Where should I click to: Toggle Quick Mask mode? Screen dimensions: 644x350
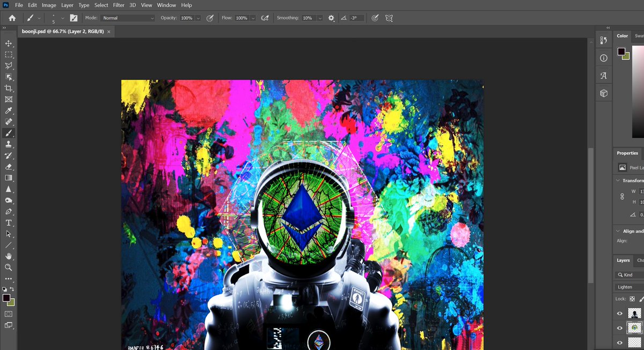point(9,314)
